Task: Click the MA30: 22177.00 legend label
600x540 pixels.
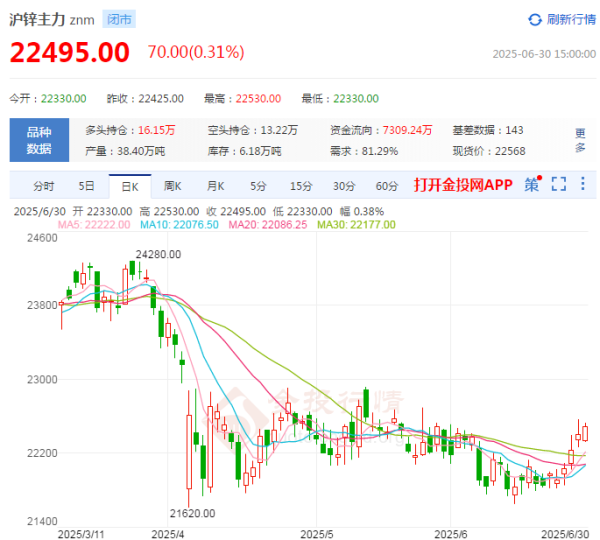Action: pyautogui.click(x=356, y=225)
